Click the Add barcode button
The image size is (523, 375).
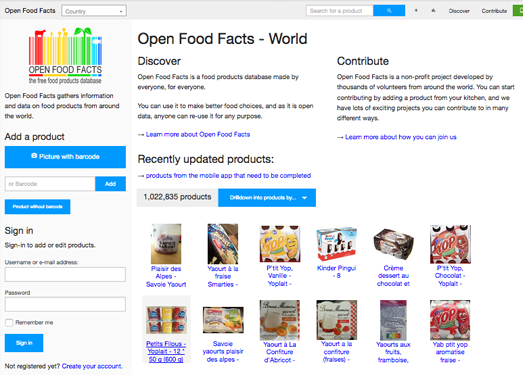110,184
